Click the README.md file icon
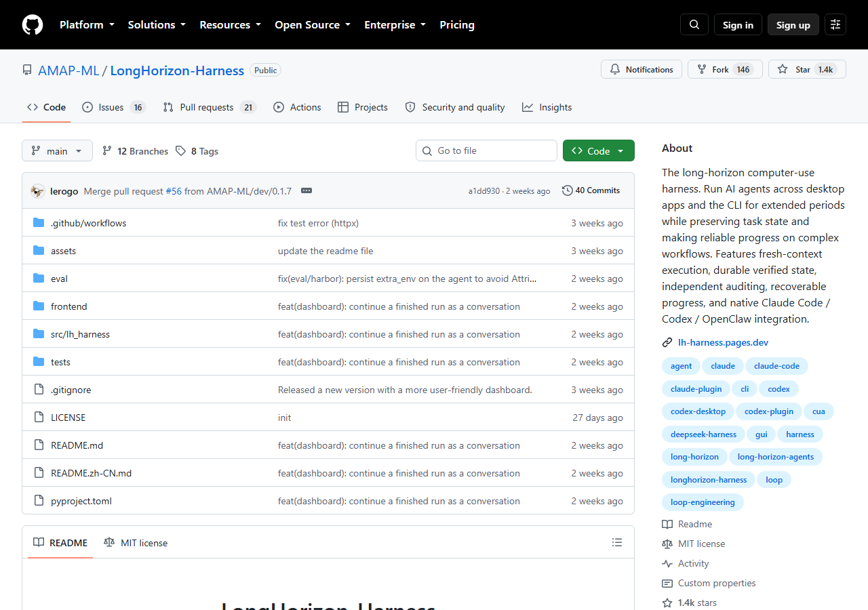The height and width of the screenshot is (610, 868). point(39,445)
